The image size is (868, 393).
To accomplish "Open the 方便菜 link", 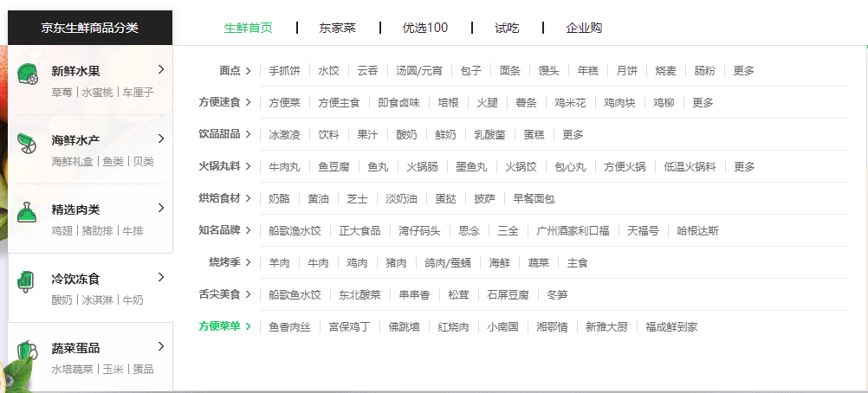I will click(x=284, y=103).
